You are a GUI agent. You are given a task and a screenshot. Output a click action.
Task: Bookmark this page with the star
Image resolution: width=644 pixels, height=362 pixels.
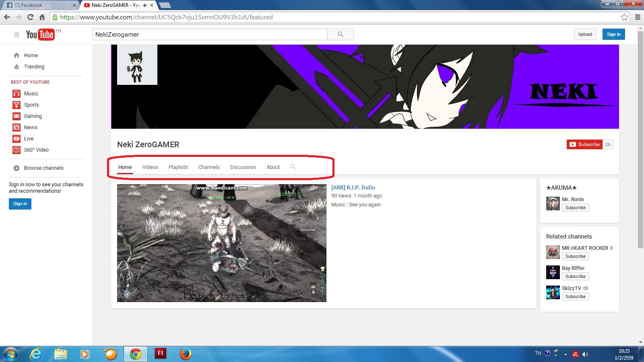coord(624,17)
